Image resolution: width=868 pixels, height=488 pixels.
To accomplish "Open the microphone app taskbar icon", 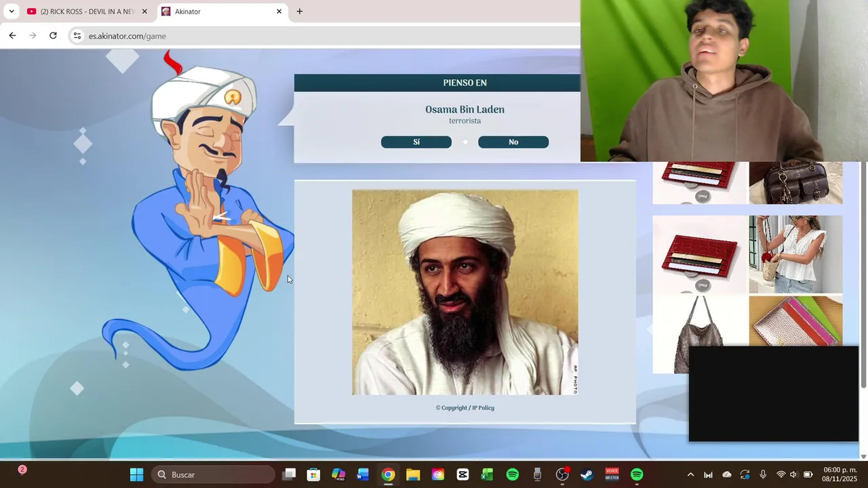I will click(x=537, y=474).
